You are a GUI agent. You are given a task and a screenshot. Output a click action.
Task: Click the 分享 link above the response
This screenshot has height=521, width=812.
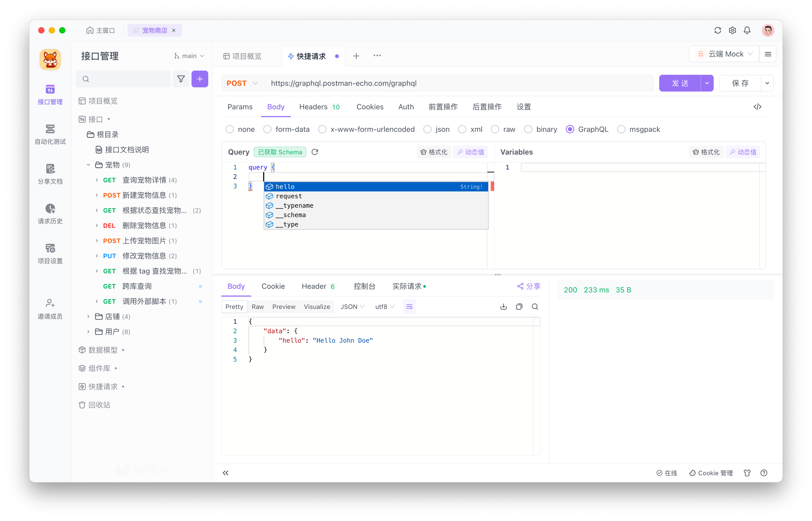528,286
